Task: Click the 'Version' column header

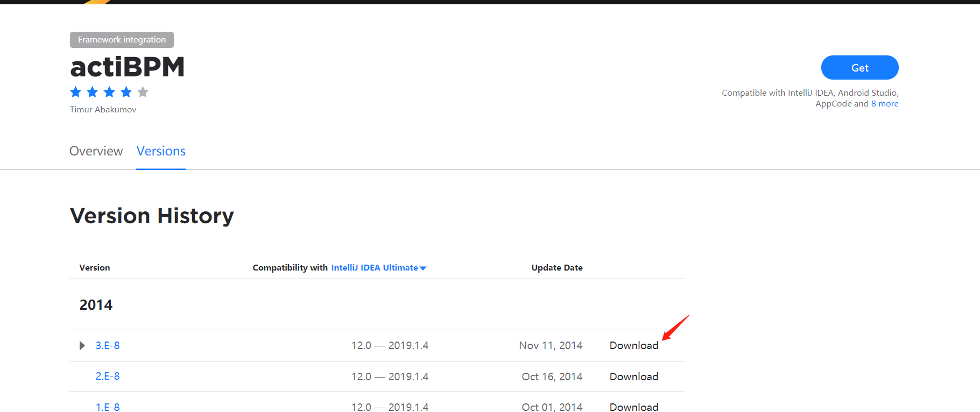Action: [x=95, y=268]
